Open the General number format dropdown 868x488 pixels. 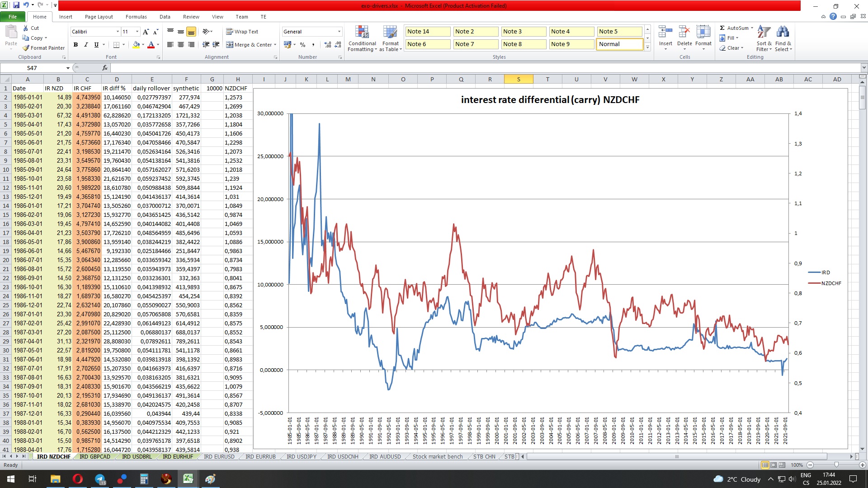(339, 32)
